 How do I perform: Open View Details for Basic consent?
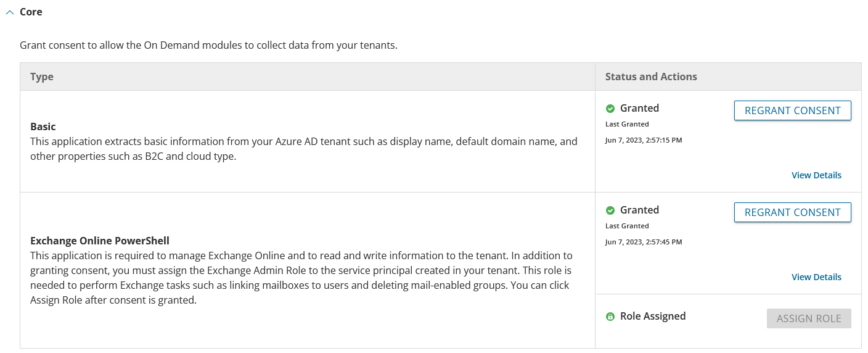(816, 175)
